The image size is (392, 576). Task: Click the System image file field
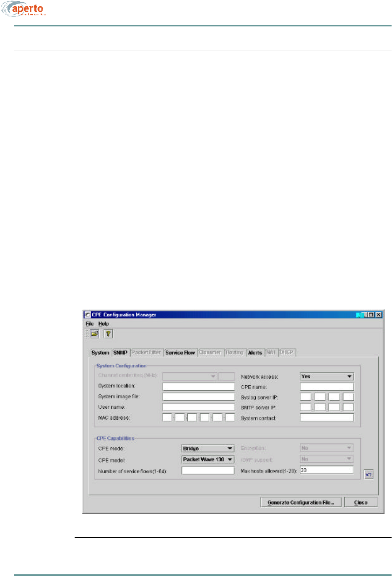(x=199, y=397)
